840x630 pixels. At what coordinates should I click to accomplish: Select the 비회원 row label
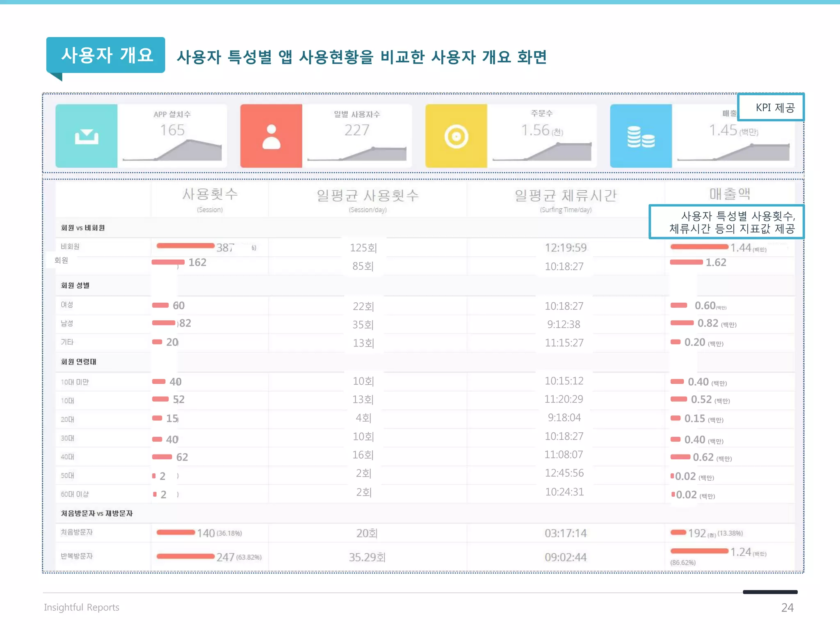[x=70, y=246]
